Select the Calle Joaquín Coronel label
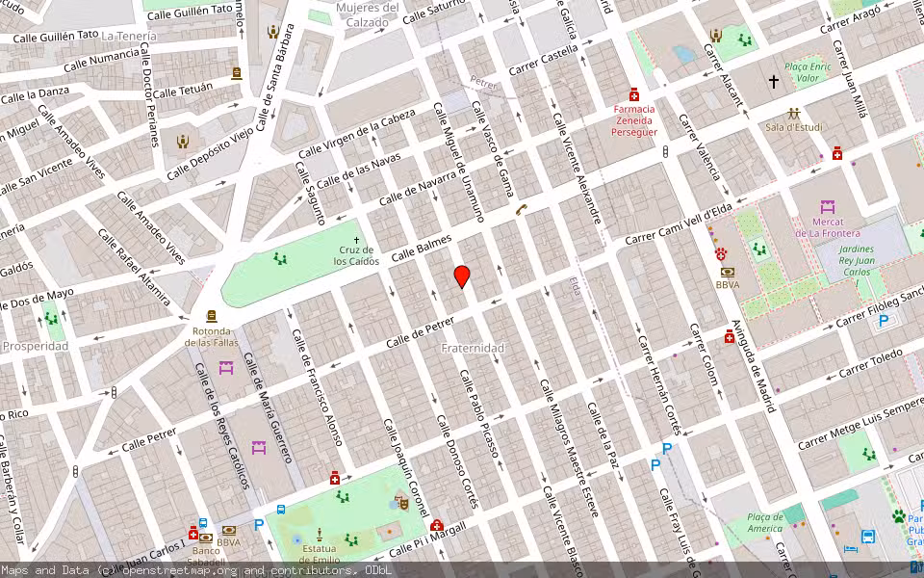This screenshot has width=924, height=578. click(406, 468)
